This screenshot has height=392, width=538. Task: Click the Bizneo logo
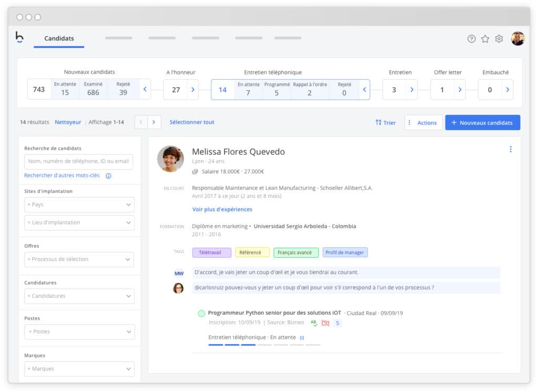click(19, 37)
